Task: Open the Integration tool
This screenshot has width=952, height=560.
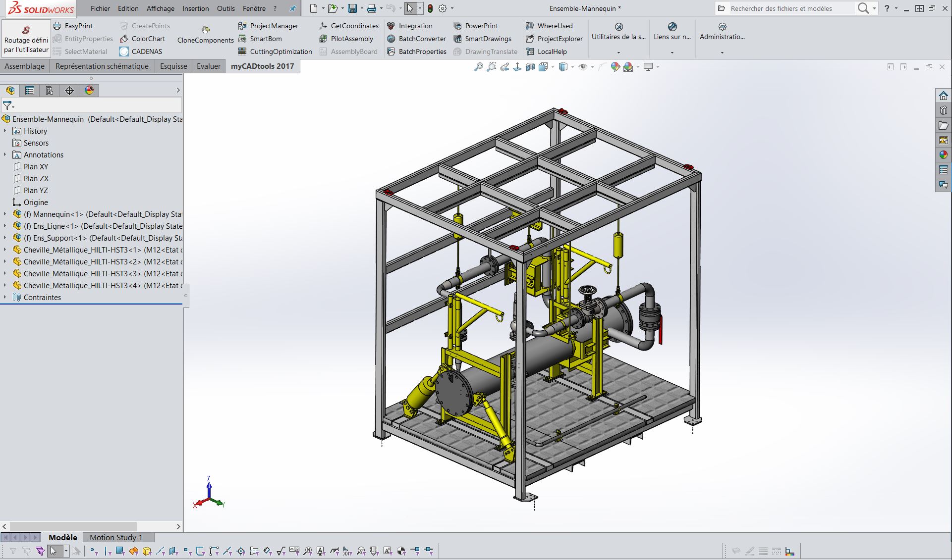Action: pos(409,26)
